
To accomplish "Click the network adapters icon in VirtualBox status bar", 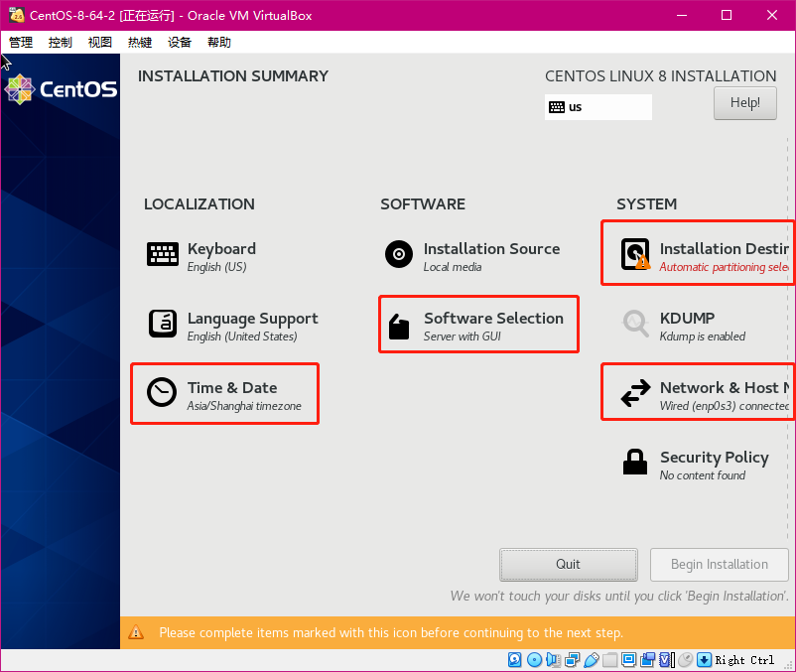I will (572, 660).
